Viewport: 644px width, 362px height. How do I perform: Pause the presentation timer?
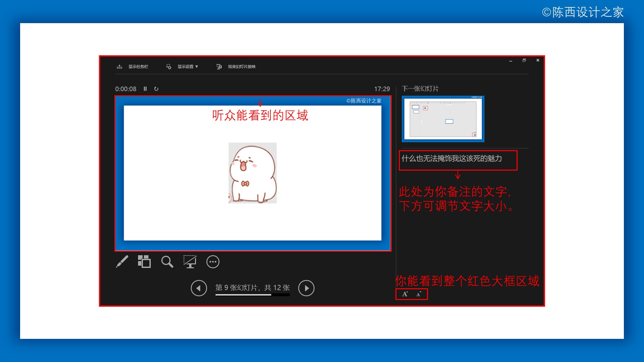[145, 89]
